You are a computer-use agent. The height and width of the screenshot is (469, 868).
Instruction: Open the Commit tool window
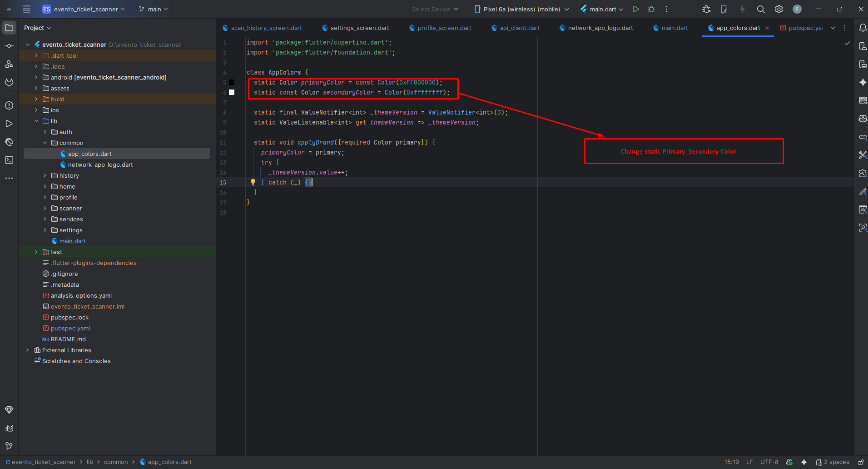[9, 46]
